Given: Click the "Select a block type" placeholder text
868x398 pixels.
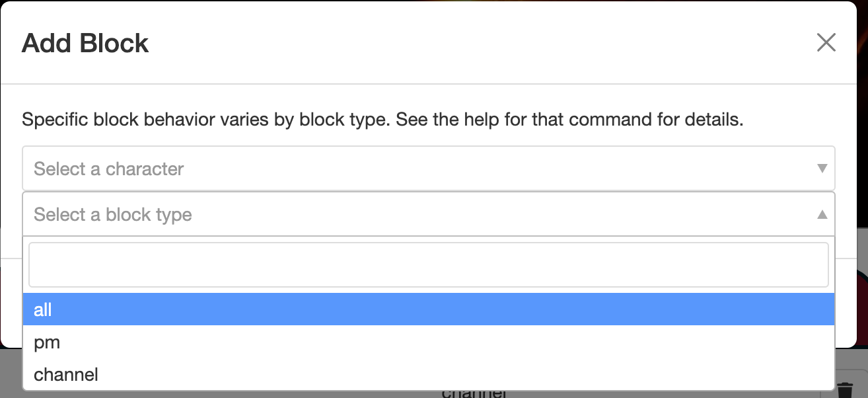Looking at the screenshot, I should click(x=113, y=215).
